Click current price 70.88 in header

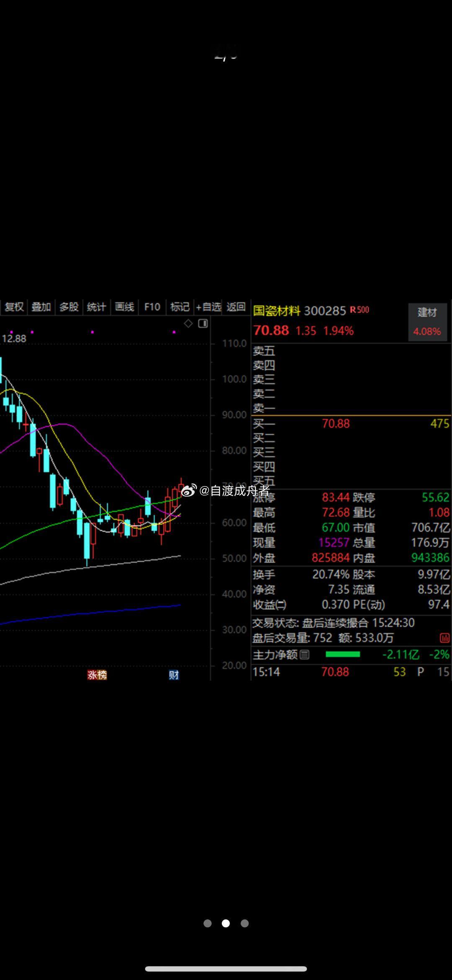point(271,330)
